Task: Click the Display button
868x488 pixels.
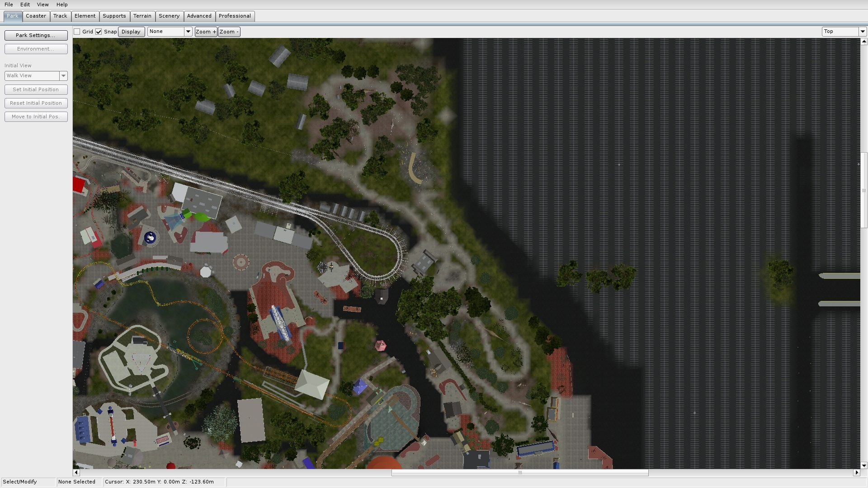Action: coord(131,32)
